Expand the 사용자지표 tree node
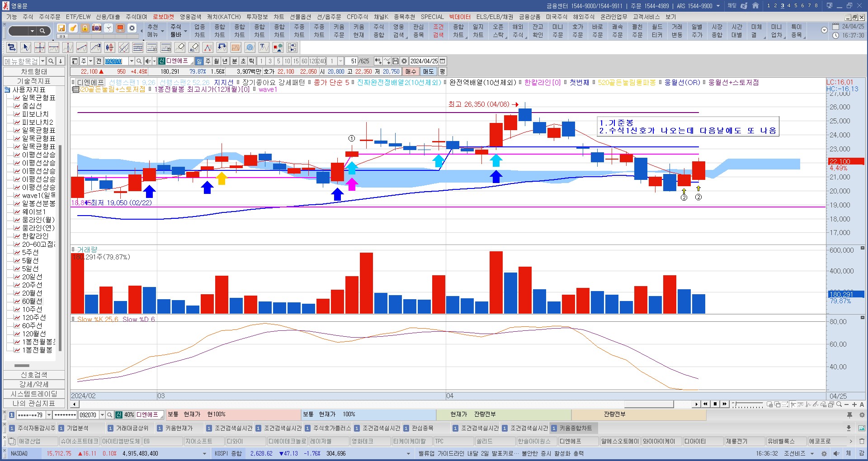Screen dimensions: 868x461 click(x=7, y=90)
